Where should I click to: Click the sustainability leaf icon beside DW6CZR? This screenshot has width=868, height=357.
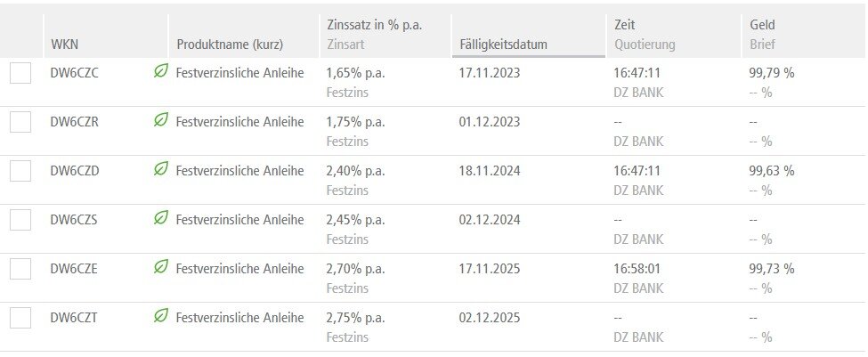(x=161, y=120)
